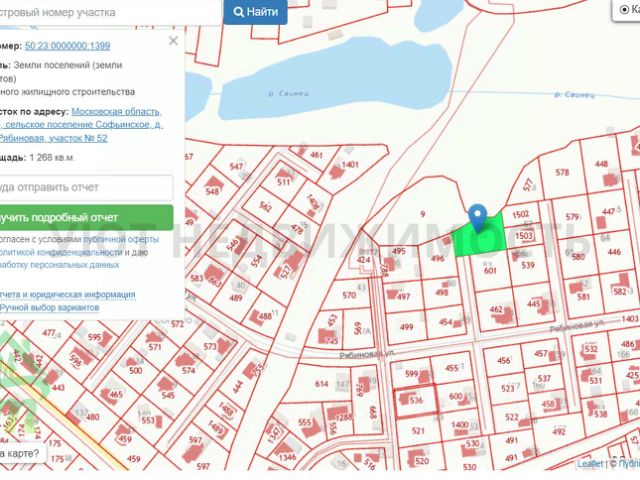
Task: Select parcel 1401 on the map
Action: coord(350,164)
